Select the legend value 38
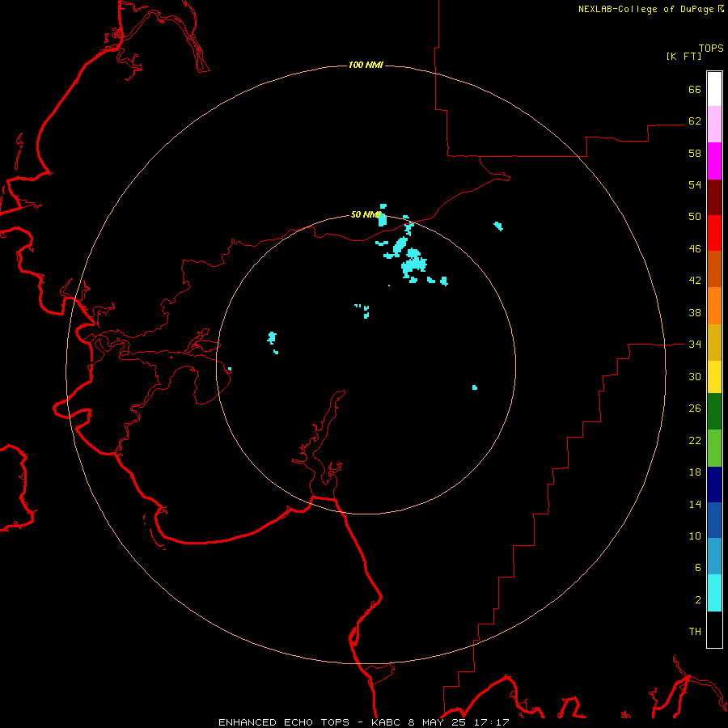Screen dimensions: 728x728 coord(695,312)
